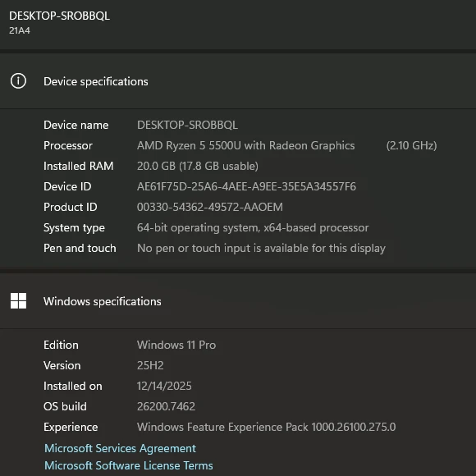Image resolution: width=476 pixels, height=476 pixels.
Task: Click the Installed on label
Action: pyautogui.click(x=73, y=387)
